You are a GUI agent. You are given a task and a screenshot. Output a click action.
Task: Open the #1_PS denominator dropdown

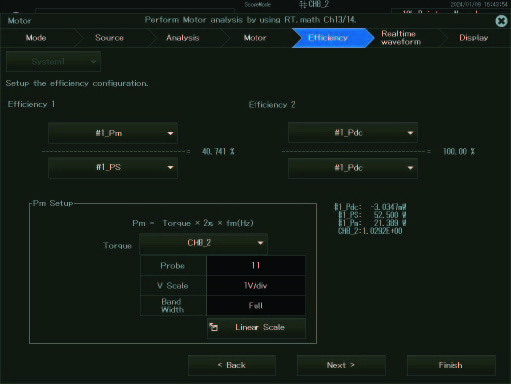pos(113,167)
